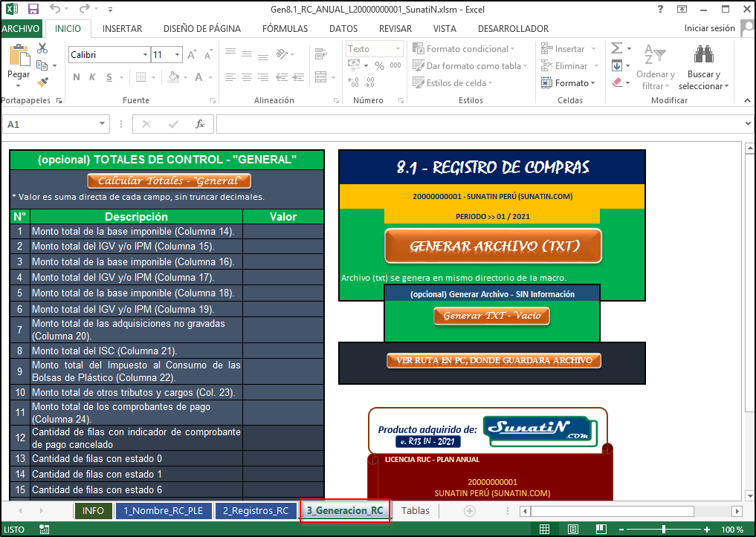
Task: Expand the Calibri font name dropdown
Action: coord(145,55)
